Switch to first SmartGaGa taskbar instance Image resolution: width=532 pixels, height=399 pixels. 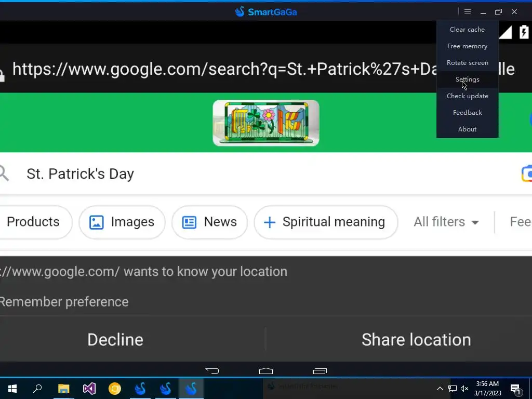coord(140,389)
